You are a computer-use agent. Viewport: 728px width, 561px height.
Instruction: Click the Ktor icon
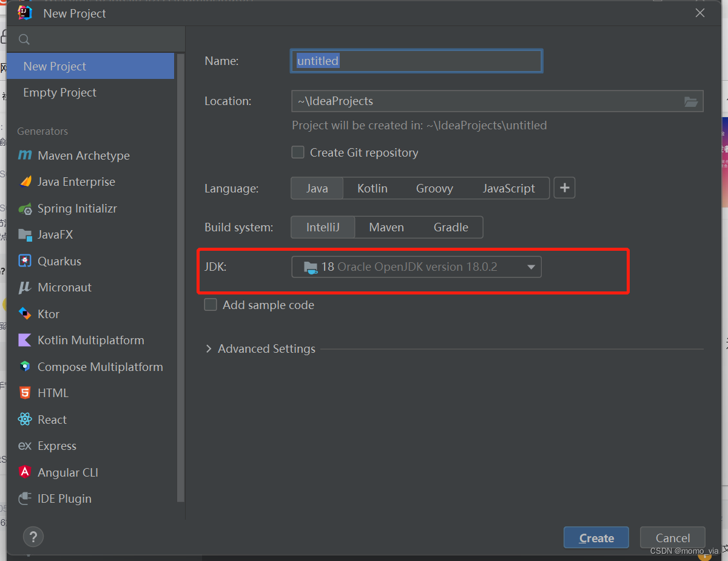25,314
